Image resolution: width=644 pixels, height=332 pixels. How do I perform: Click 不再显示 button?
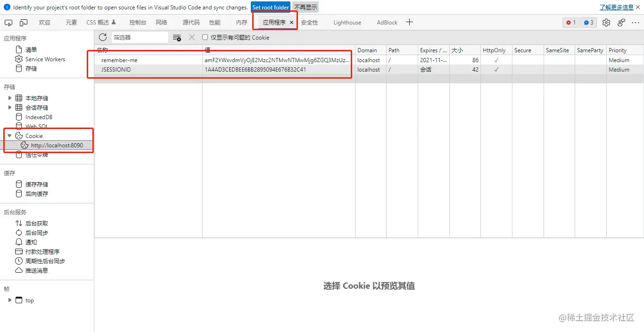[x=305, y=8]
